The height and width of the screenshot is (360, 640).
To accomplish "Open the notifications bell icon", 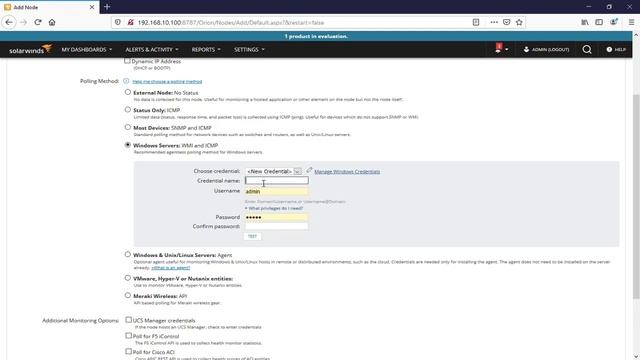I will coord(498,49).
